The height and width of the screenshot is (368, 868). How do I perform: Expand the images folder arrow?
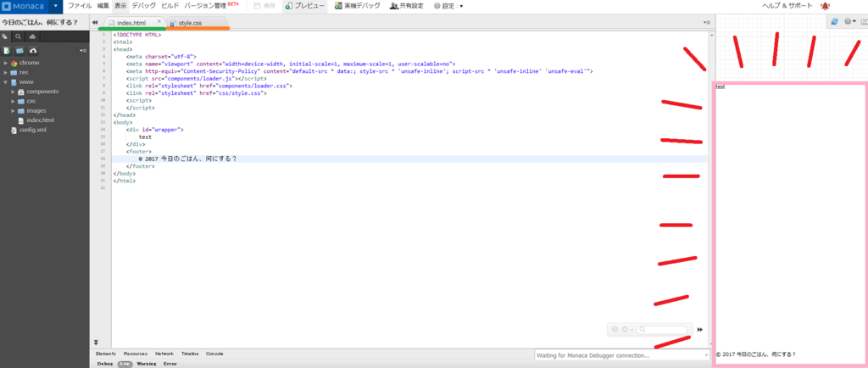point(14,111)
